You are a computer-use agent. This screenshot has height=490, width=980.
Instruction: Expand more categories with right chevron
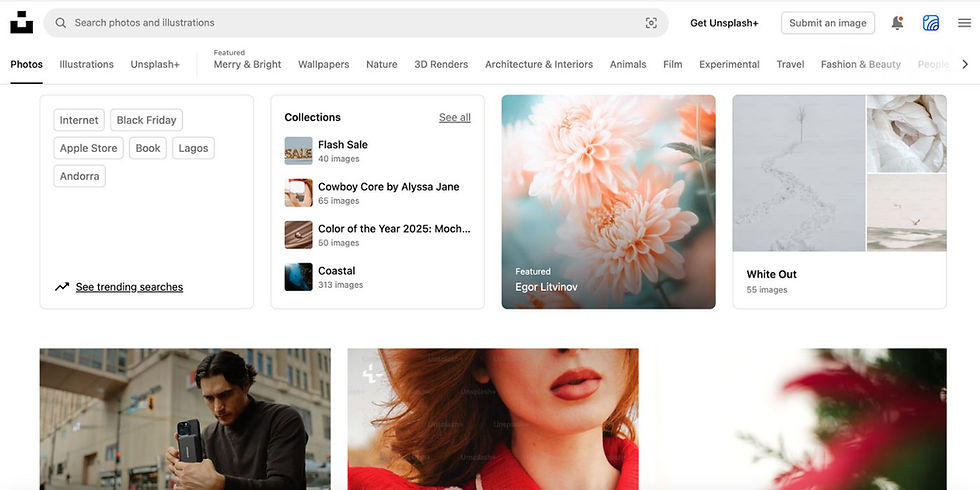(964, 64)
